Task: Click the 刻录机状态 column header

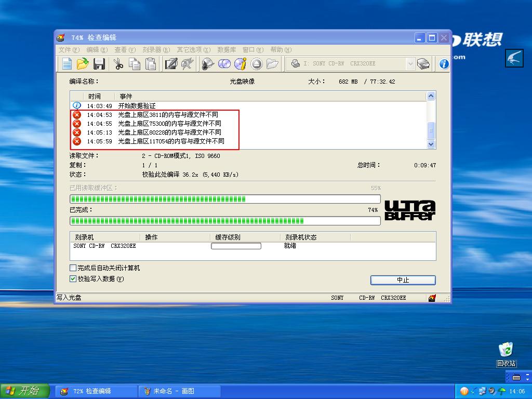Action: 315,237
